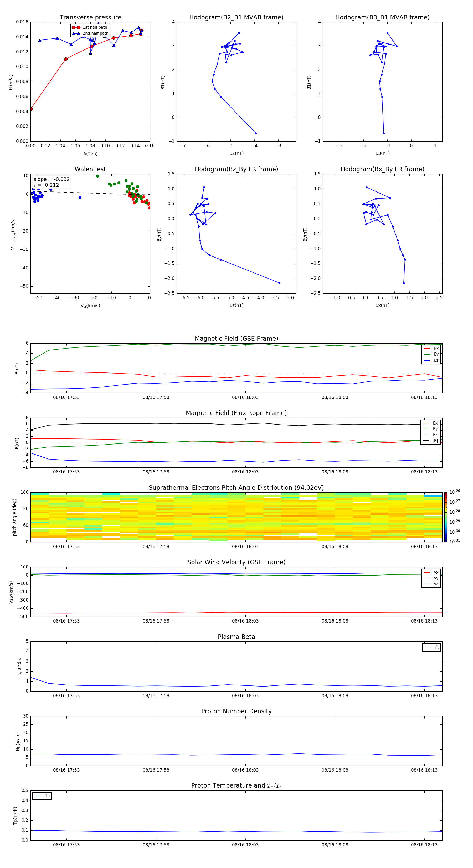Viewport: 473px width, 868px height.
Task: Click the bottom colorbar tick label 10^-31
Action: click(x=455, y=542)
